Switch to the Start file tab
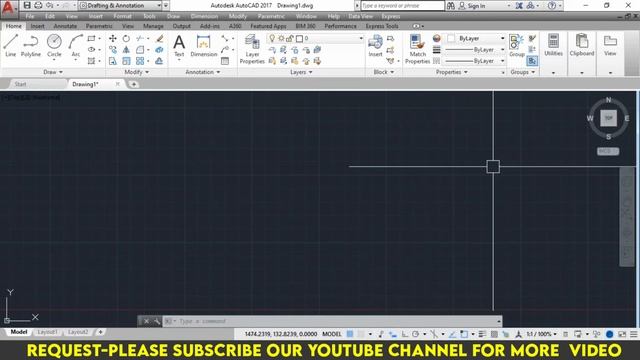The height and width of the screenshot is (360, 640). [x=20, y=84]
